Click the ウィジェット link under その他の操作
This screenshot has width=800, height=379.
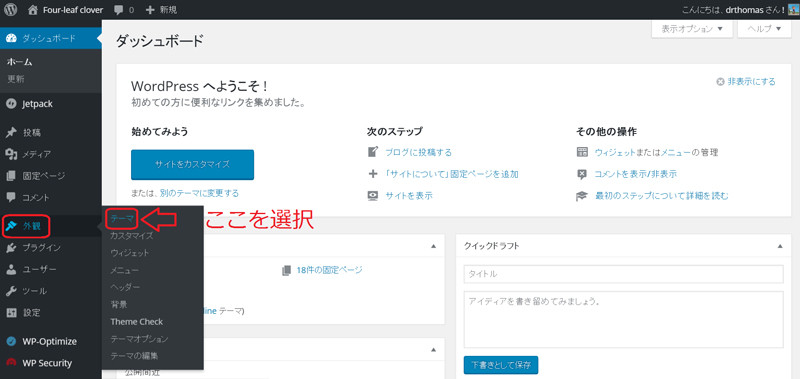[x=615, y=152]
